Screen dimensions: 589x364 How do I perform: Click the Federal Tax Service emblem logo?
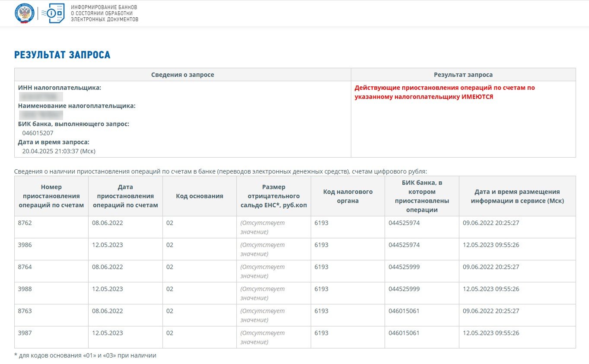[24, 13]
